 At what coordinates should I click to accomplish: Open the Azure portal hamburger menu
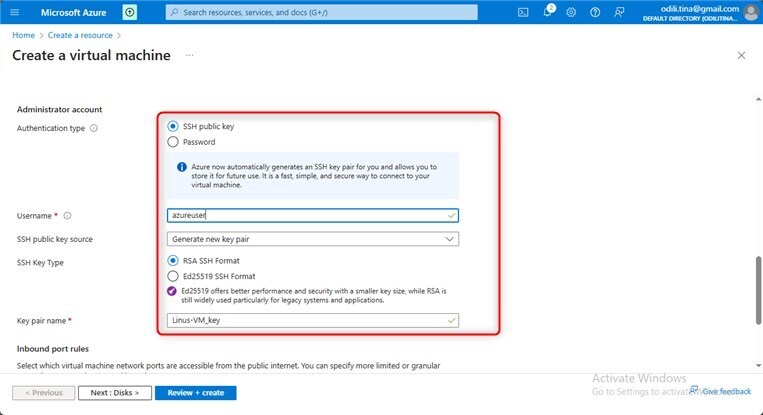click(15, 12)
